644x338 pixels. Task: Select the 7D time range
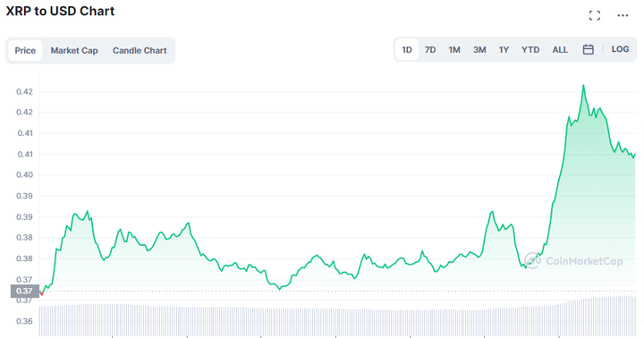pos(430,50)
